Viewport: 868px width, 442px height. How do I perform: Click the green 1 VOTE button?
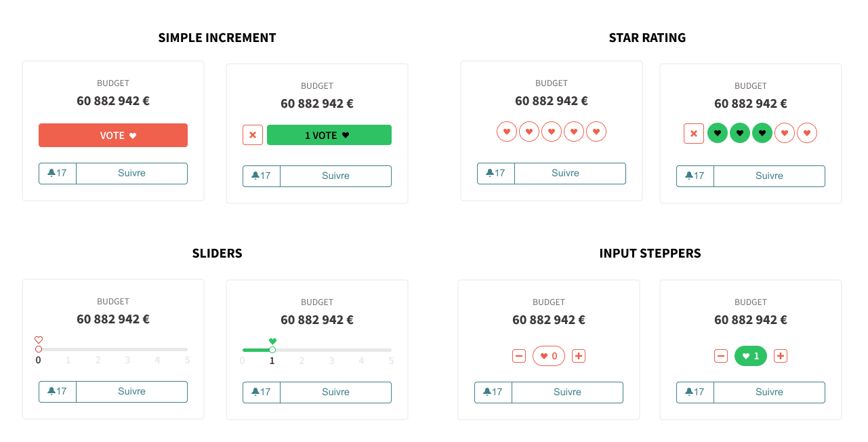click(x=329, y=135)
